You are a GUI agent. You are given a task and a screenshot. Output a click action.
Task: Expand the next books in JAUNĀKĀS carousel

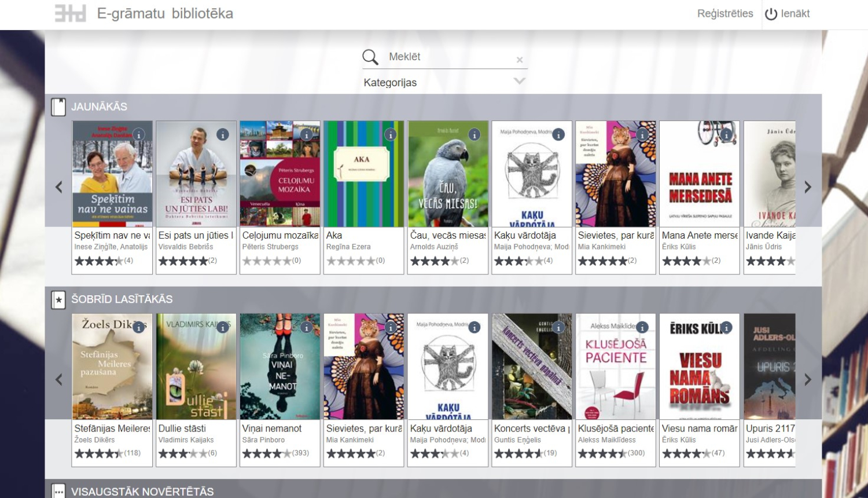808,186
